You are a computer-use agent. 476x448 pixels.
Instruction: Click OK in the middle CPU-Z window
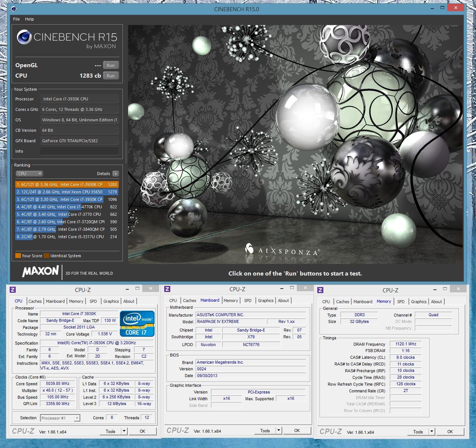tap(297, 430)
